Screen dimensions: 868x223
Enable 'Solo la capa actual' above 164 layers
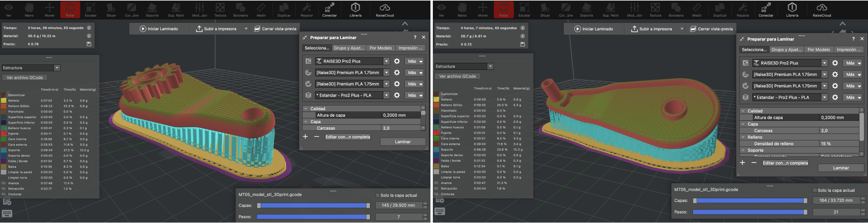tap(815, 190)
